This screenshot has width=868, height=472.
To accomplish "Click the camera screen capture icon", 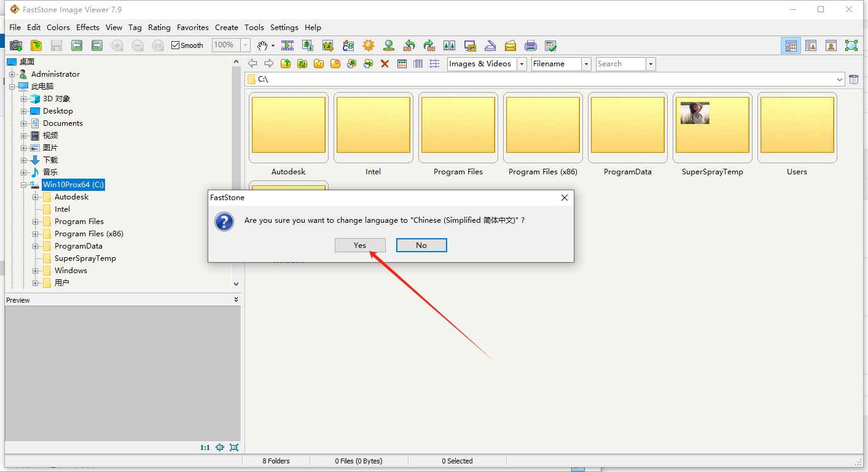I will tap(16, 45).
